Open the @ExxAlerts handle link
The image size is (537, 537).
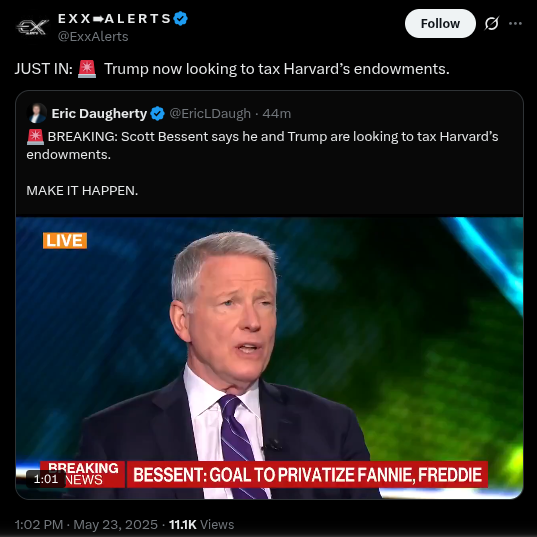pyautogui.click(x=93, y=36)
